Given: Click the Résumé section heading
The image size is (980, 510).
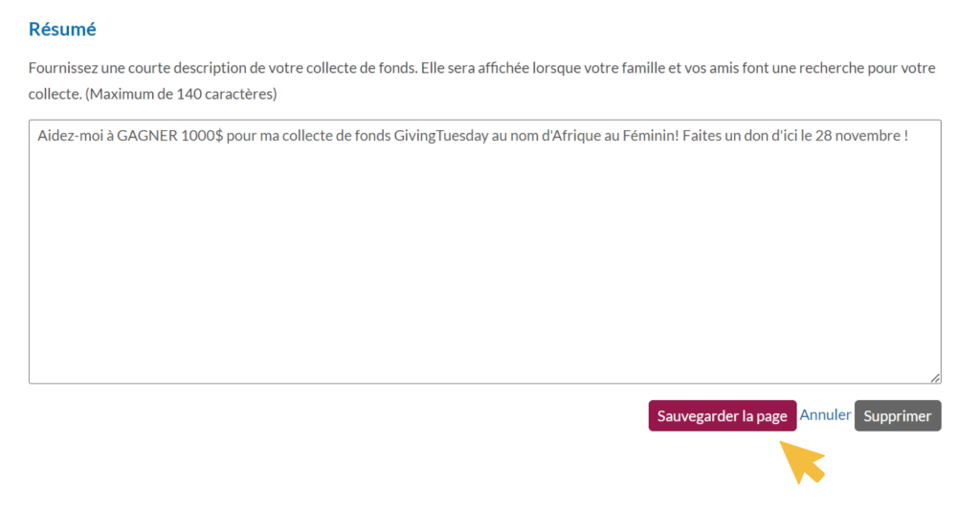Looking at the screenshot, I should 62,29.
